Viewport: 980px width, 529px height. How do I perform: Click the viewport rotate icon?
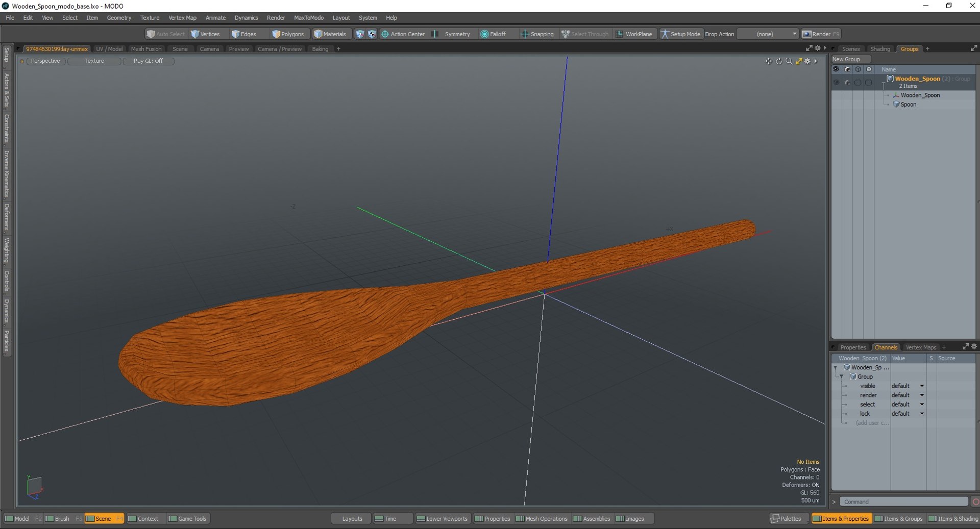779,61
